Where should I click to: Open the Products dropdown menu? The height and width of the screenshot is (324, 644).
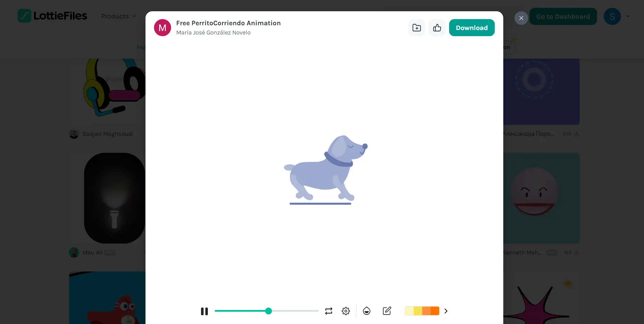119,16
